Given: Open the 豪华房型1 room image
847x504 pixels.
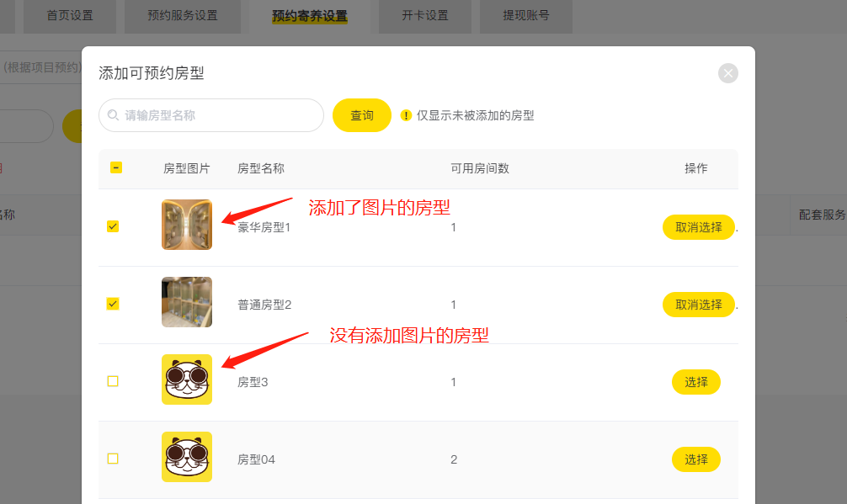Looking at the screenshot, I should 187,225.
